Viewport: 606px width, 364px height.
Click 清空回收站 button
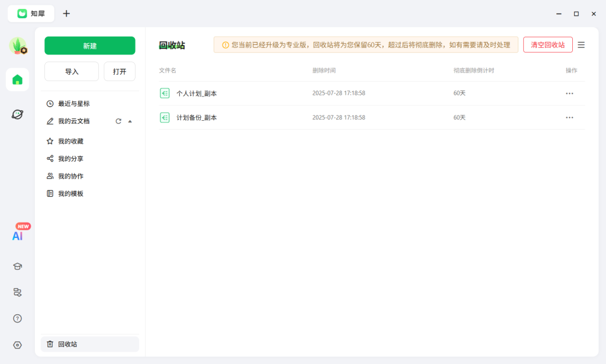(x=547, y=45)
